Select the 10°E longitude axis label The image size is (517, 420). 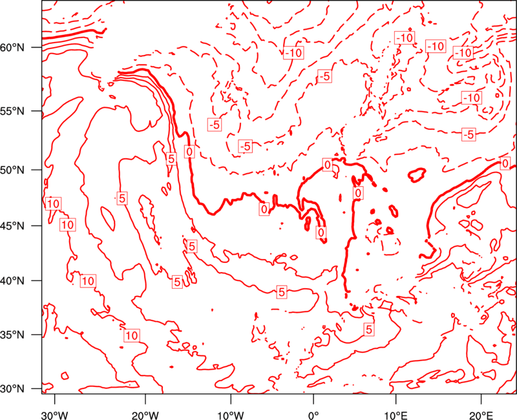click(396, 415)
